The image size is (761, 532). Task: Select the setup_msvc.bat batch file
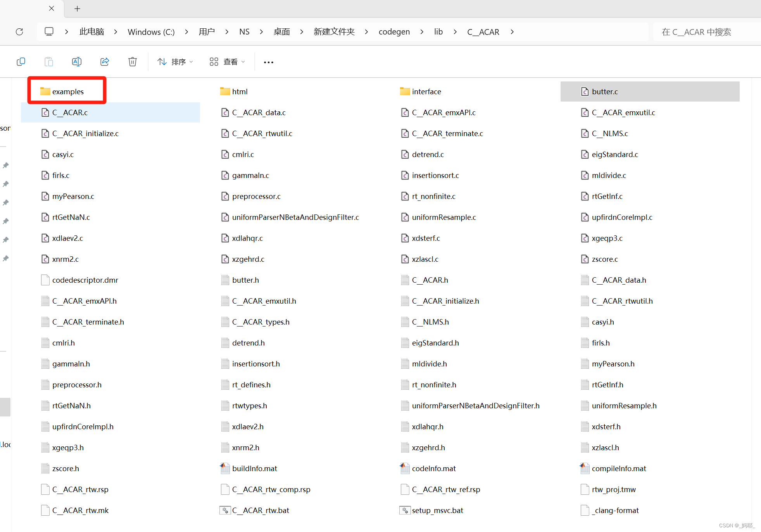pos(437,510)
